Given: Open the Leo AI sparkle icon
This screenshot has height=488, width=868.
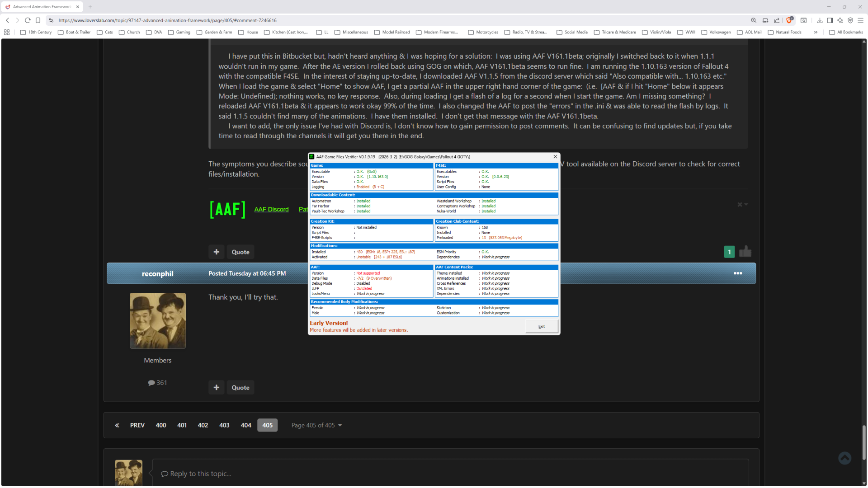Looking at the screenshot, I should tap(840, 20).
